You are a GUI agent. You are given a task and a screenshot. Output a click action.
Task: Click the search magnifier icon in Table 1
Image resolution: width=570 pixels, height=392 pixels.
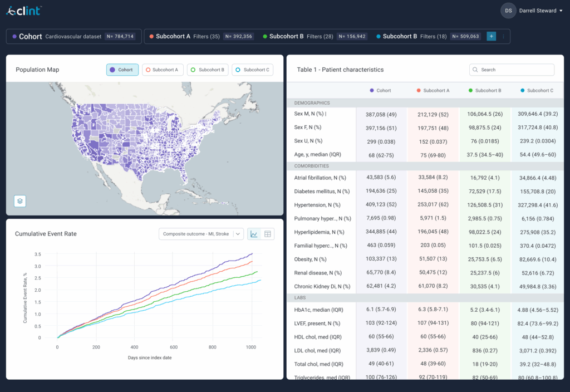click(475, 70)
